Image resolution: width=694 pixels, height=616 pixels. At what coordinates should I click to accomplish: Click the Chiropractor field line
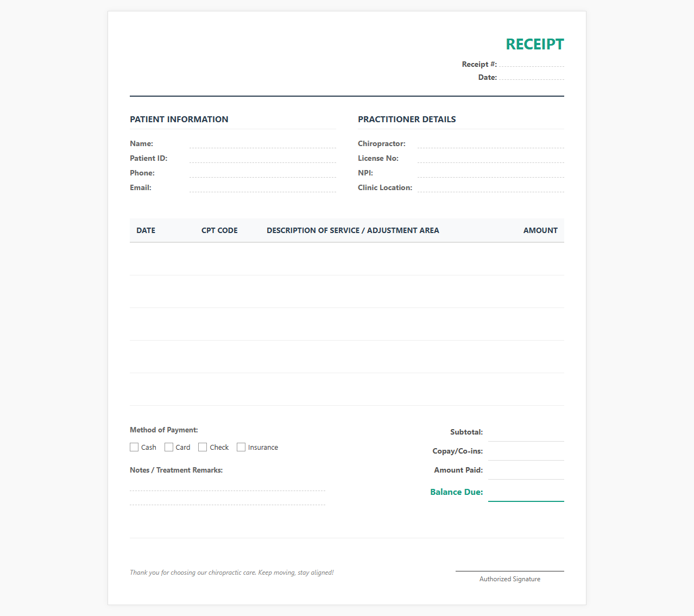[x=491, y=143]
